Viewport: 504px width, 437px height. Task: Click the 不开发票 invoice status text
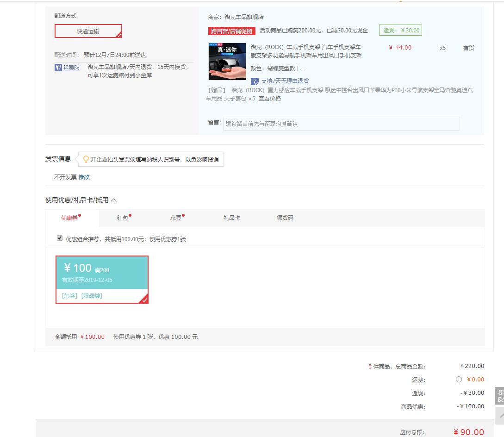pos(66,177)
